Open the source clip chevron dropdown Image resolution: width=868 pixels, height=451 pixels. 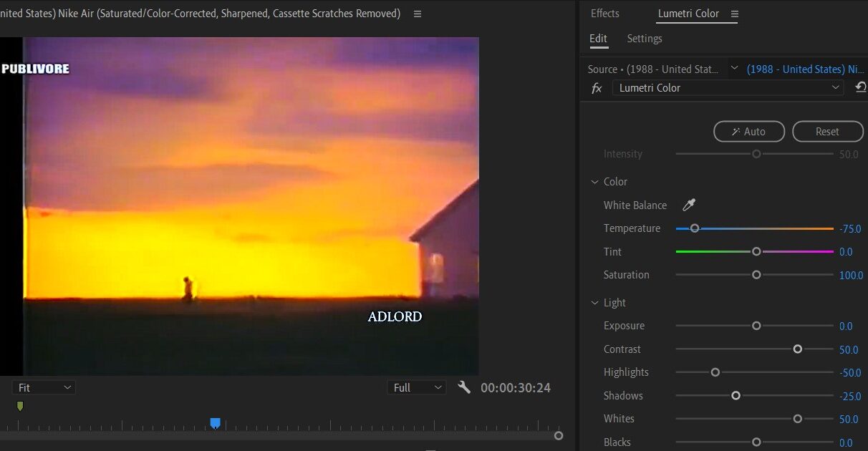[x=734, y=69]
